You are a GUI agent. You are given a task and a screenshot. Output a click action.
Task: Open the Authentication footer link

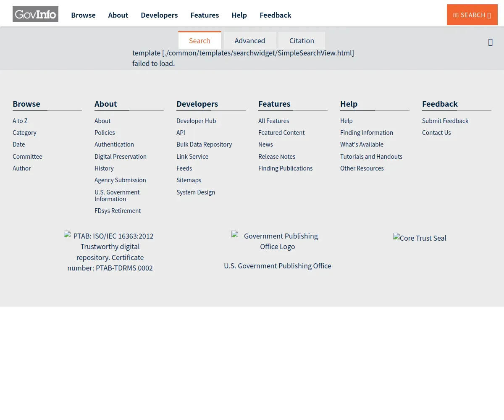point(114,144)
